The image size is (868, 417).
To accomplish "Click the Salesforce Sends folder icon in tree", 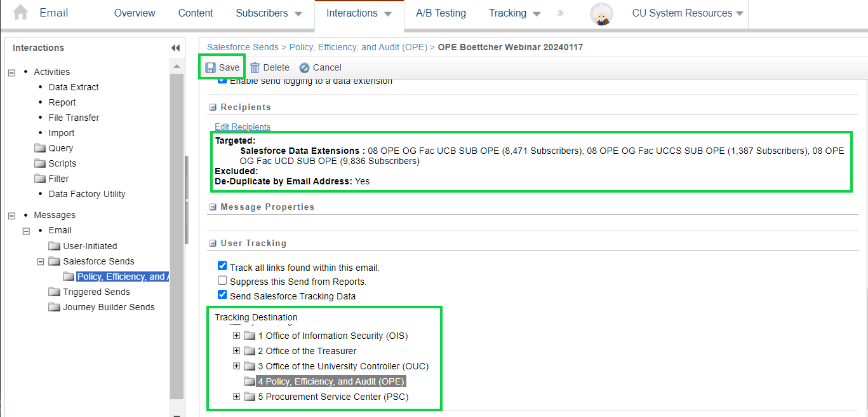I will [54, 261].
